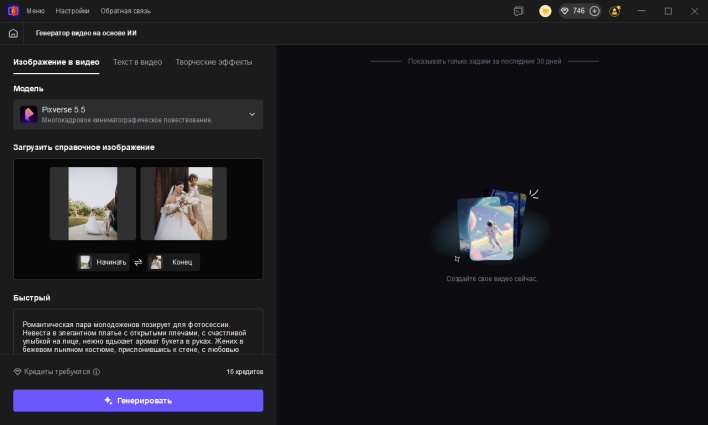Click the info icon beside "Кредиты требуются"

(x=96, y=372)
